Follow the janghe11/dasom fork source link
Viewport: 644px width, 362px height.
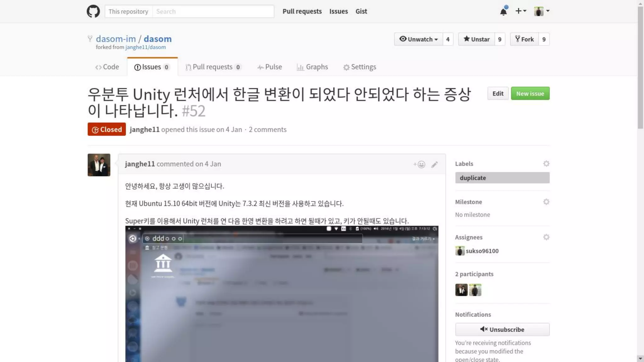(145, 47)
